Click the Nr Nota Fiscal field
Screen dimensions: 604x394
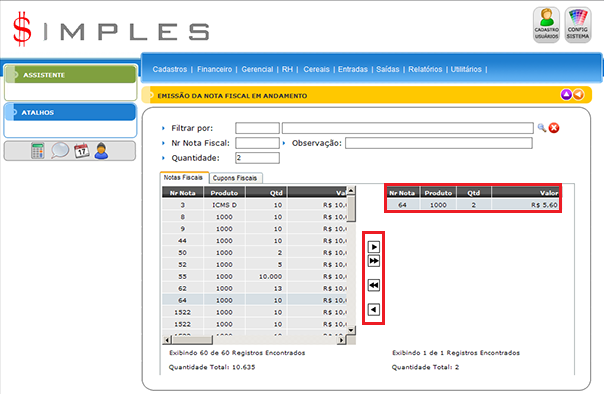pyautogui.click(x=257, y=143)
